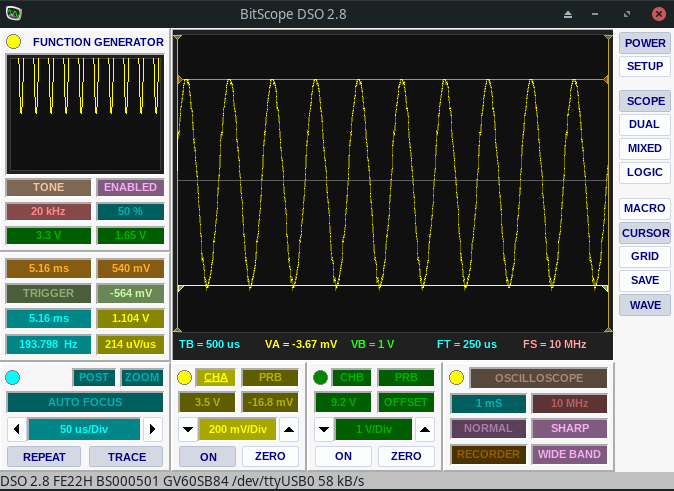Switch to DUAL mode

pos(645,125)
